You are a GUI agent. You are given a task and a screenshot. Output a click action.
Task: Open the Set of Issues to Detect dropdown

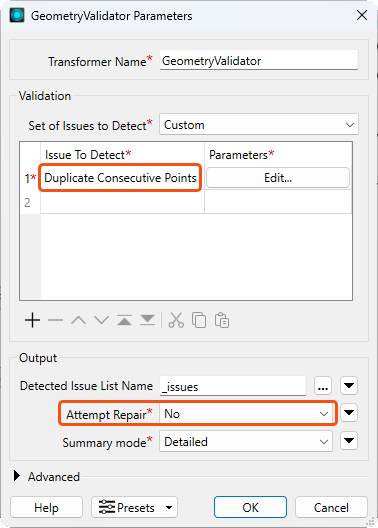[x=259, y=125]
